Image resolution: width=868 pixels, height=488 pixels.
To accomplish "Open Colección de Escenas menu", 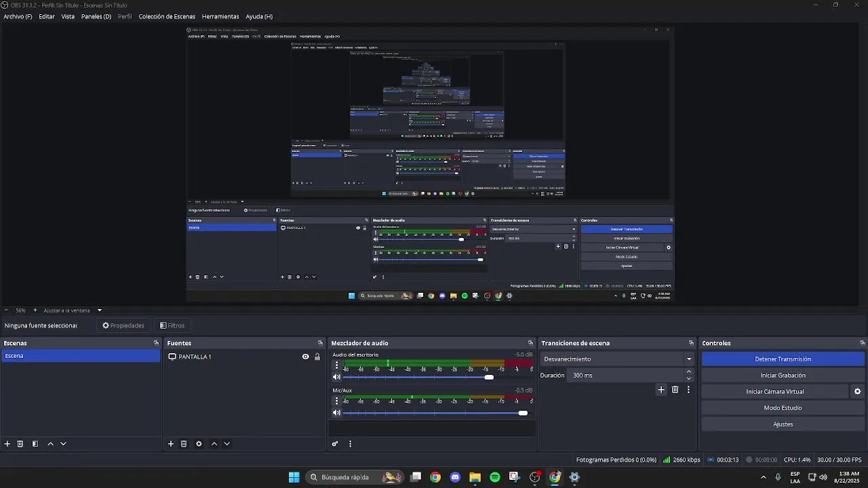I will tap(167, 16).
